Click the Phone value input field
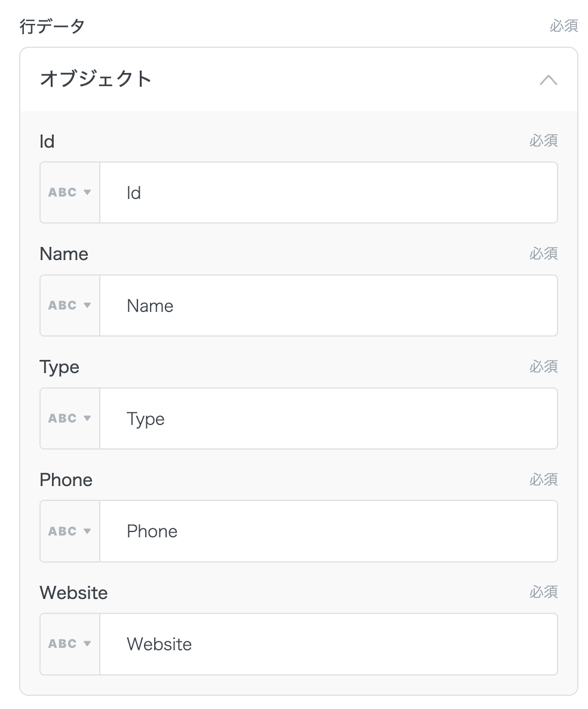 328,531
